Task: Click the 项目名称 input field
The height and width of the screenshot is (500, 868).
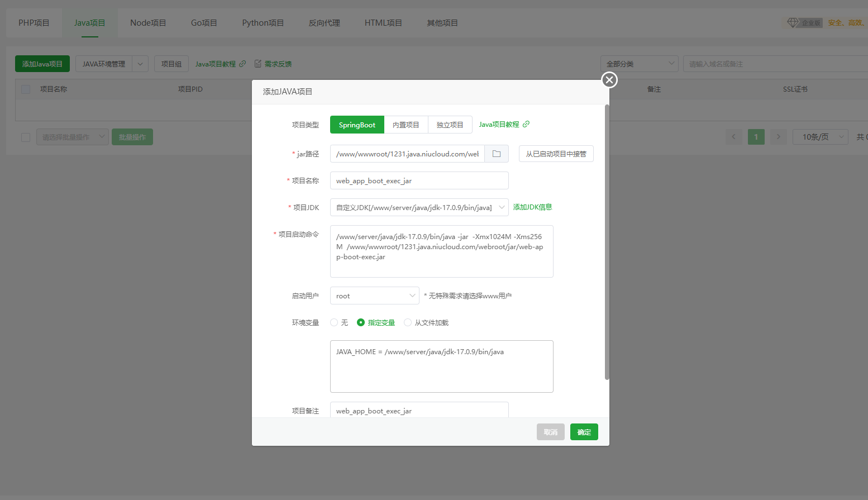Action: pyautogui.click(x=419, y=180)
